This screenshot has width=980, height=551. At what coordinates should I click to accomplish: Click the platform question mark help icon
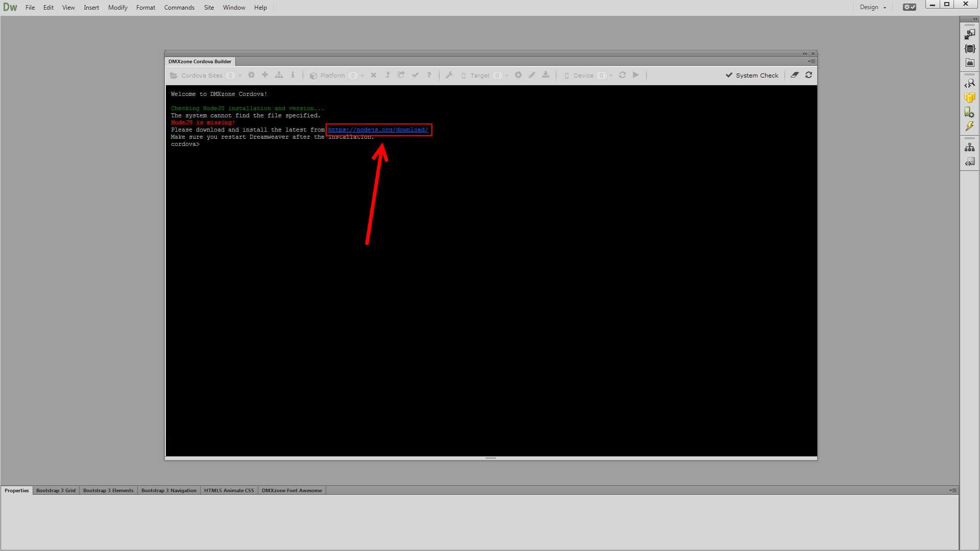click(x=429, y=75)
